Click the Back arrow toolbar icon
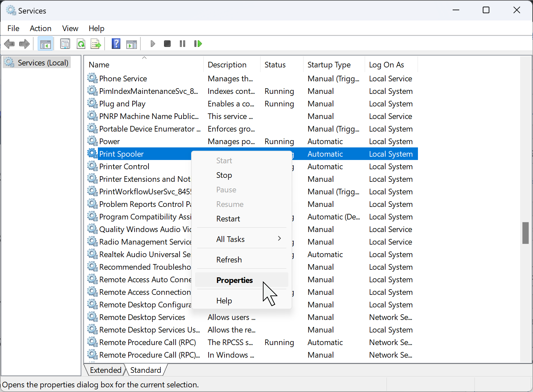The image size is (533, 392). pyautogui.click(x=9, y=44)
